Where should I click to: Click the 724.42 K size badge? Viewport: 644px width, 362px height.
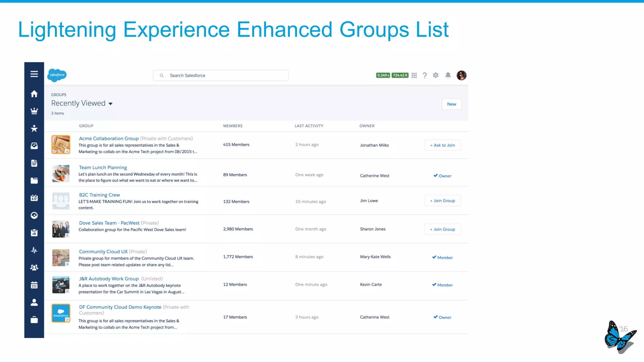[400, 75]
